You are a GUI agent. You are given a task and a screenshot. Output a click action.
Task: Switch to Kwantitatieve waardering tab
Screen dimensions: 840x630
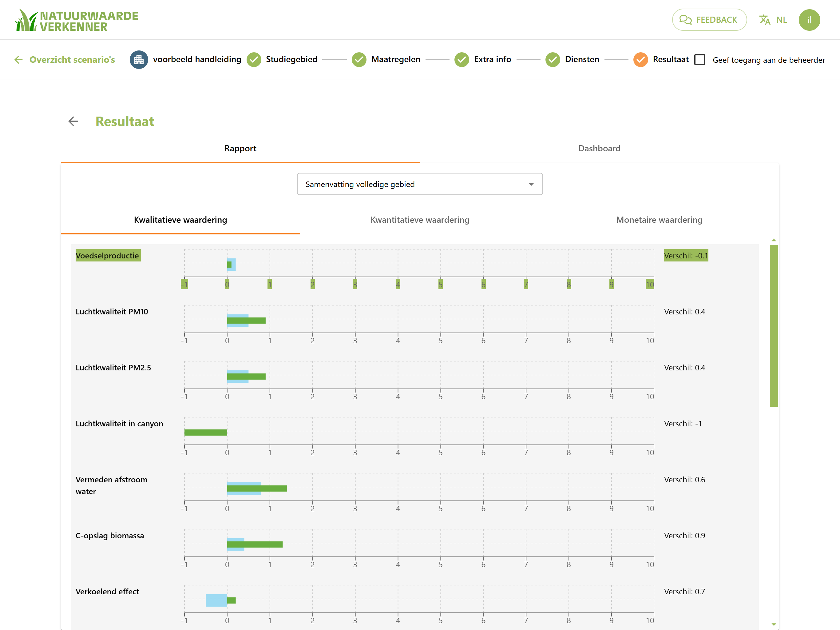coord(420,220)
